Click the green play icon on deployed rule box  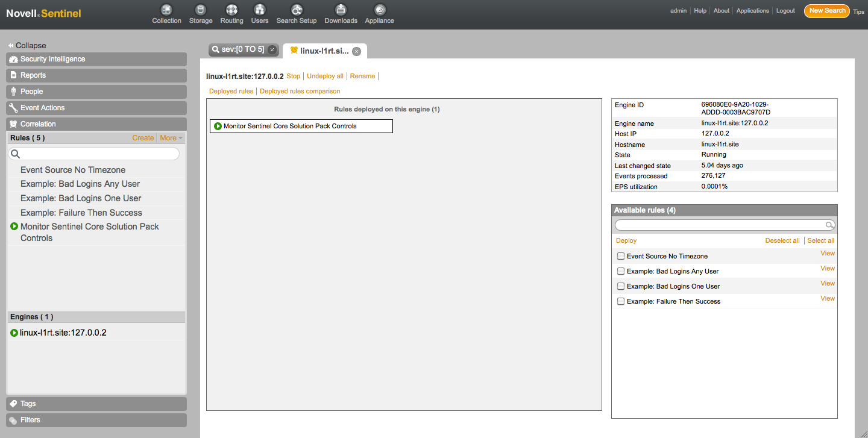218,126
